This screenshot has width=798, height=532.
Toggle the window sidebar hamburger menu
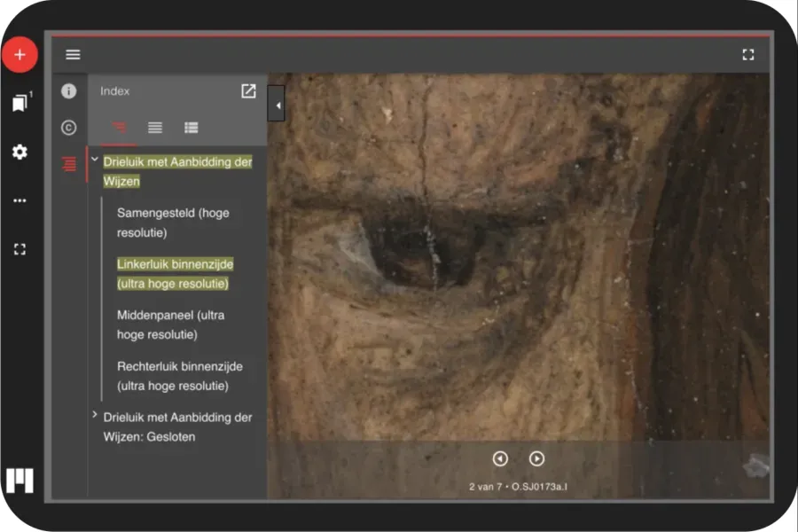pyautogui.click(x=73, y=55)
